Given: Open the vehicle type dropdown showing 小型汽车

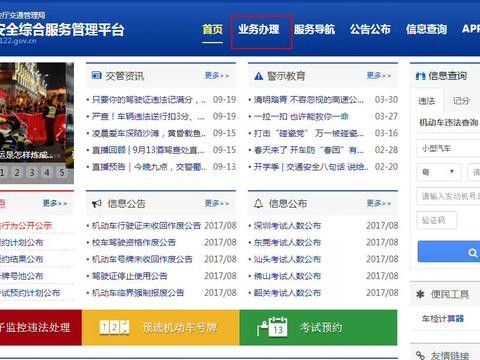Looking at the screenshot, I should pos(448,149).
